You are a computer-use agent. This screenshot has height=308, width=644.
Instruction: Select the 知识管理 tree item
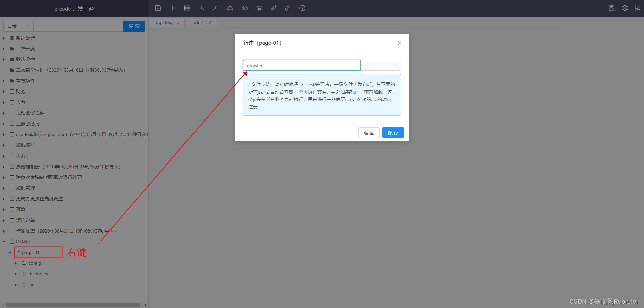(25, 188)
